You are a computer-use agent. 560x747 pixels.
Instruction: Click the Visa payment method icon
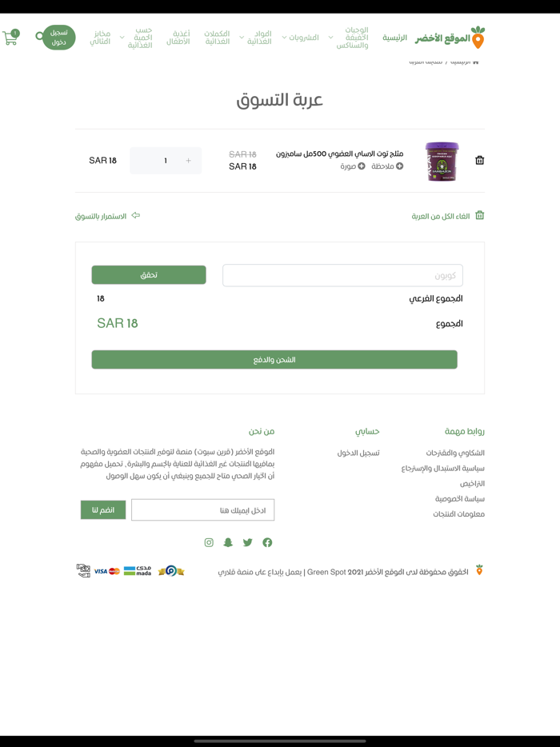pos(99,570)
